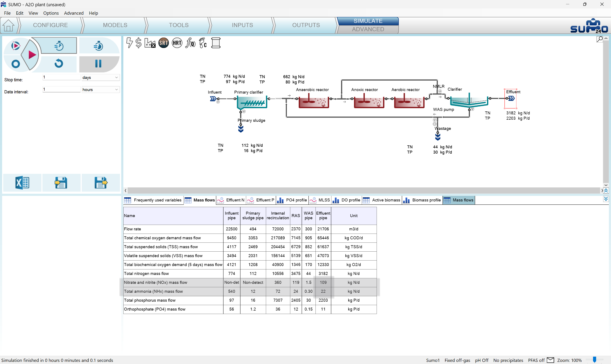Viewport: 611px width, 364px height.
Task: Click the magnifier icon above the flowsheet
Action: pos(599,39)
